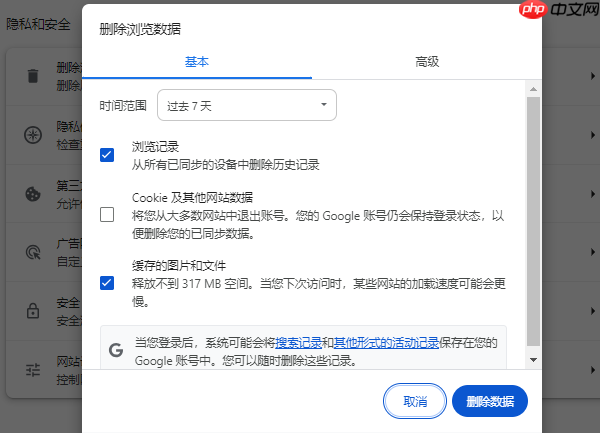Viewport: 600px width, 433px height.
Task: Click the site settings sliders icon
Action: point(33,370)
